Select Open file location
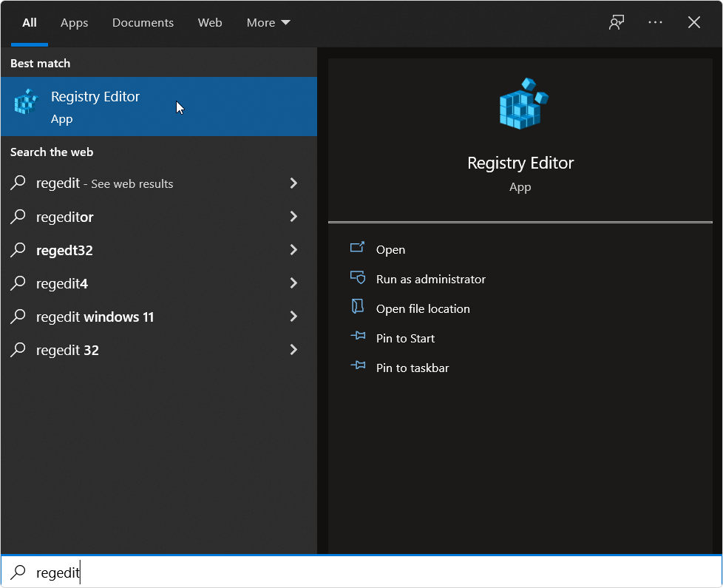 pos(423,308)
